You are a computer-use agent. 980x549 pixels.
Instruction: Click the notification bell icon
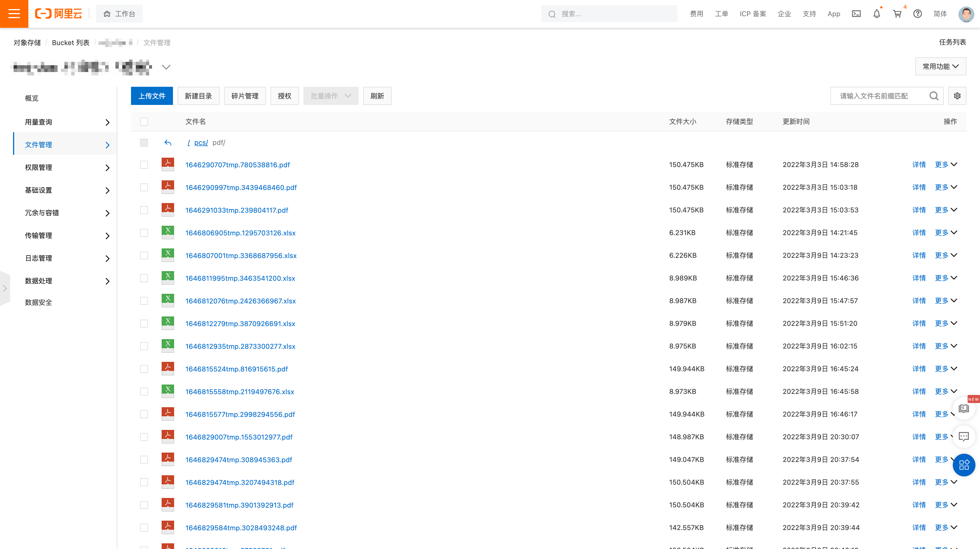click(876, 14)
